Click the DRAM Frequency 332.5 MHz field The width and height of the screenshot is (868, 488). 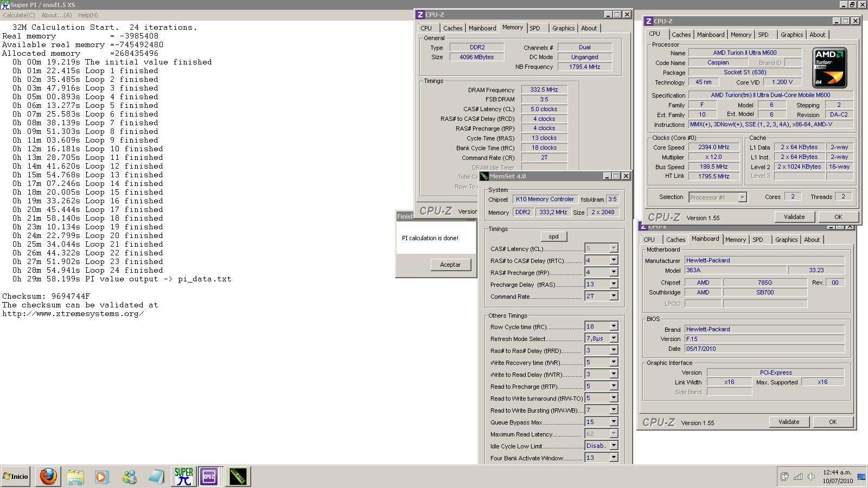[x=544, y=89]
